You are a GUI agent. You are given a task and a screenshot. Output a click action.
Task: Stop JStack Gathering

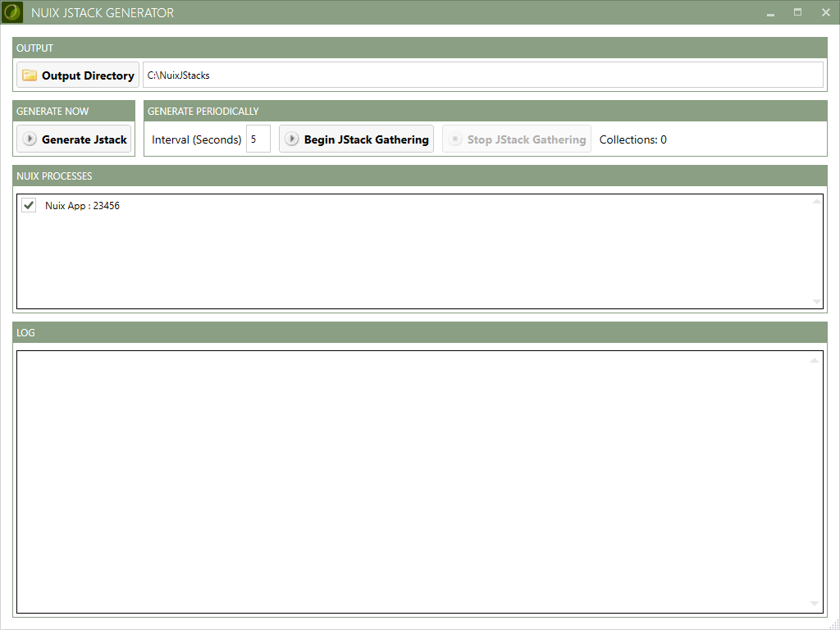pyautogui.click(x=517, y=139)
